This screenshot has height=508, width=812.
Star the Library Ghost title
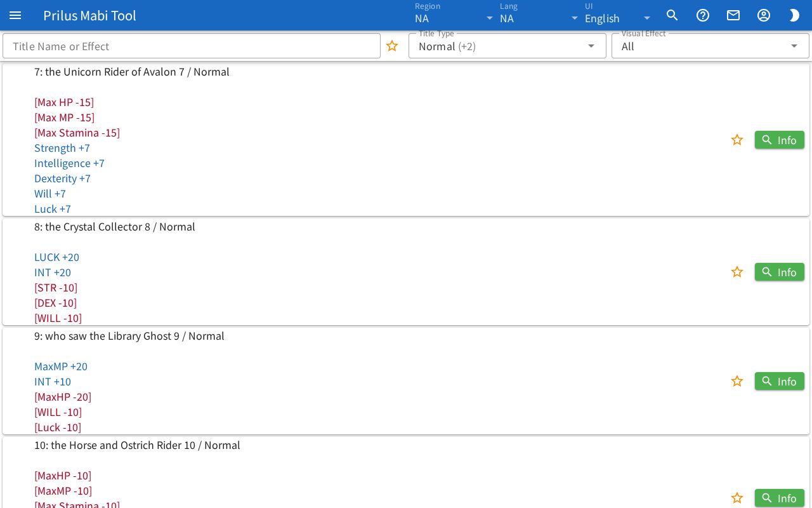point(737,381)
